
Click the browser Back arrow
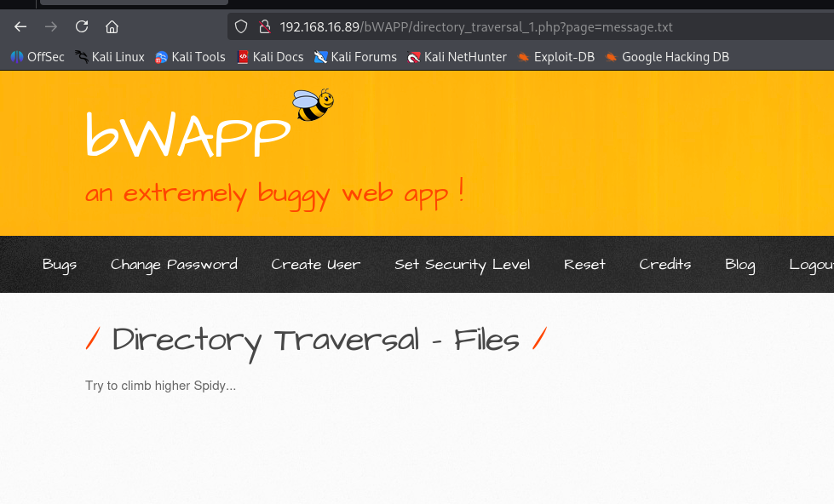pos(20,26)
